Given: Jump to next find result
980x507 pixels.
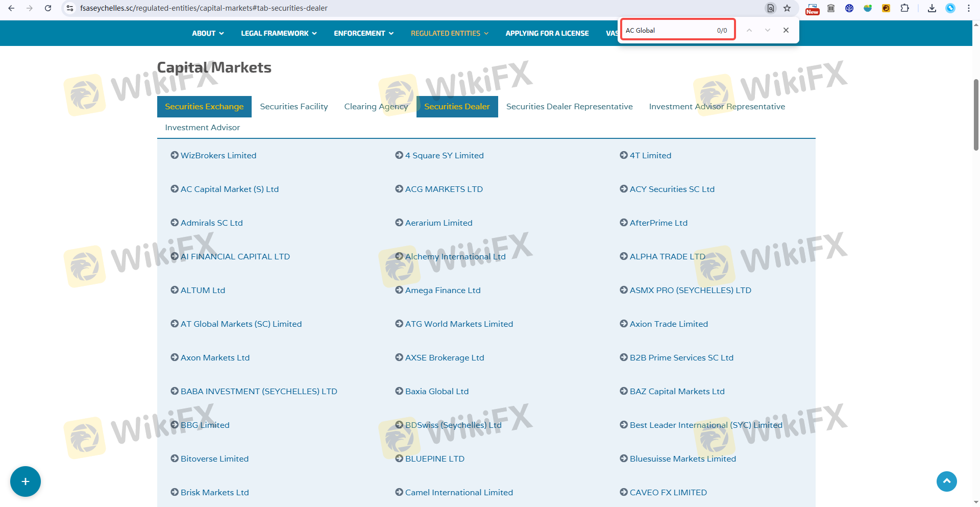Looking at the screenshot, I should tap(768, 30).
